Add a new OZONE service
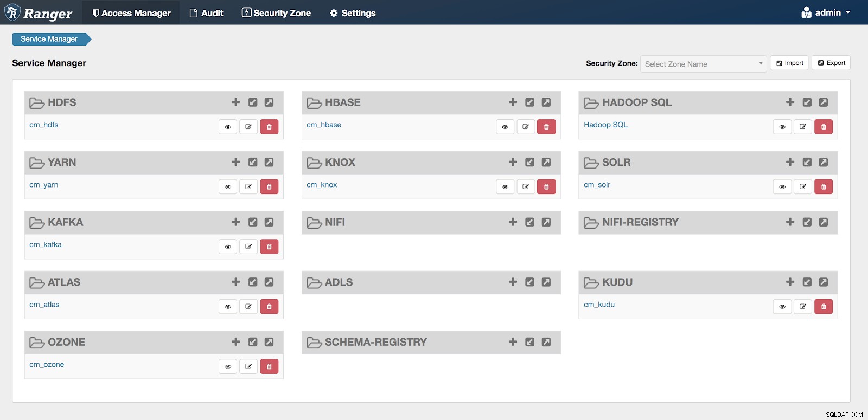868x420 pixels. click(x=235, y=342)
